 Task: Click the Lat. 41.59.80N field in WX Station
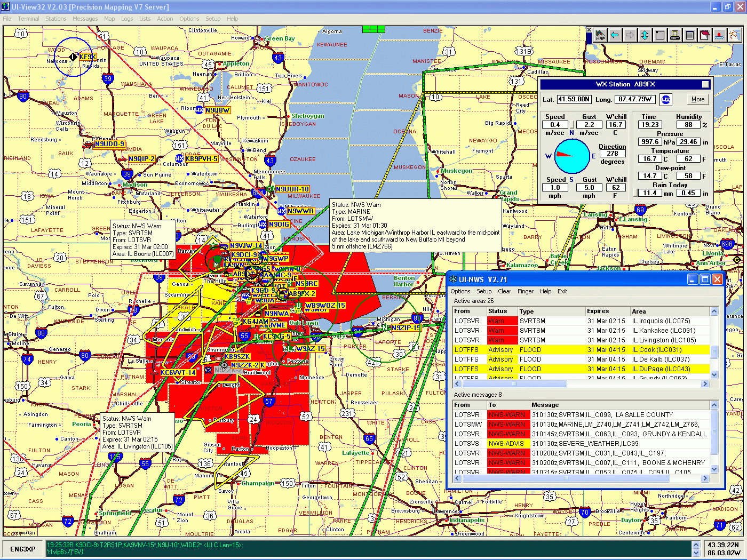[574, 99]
